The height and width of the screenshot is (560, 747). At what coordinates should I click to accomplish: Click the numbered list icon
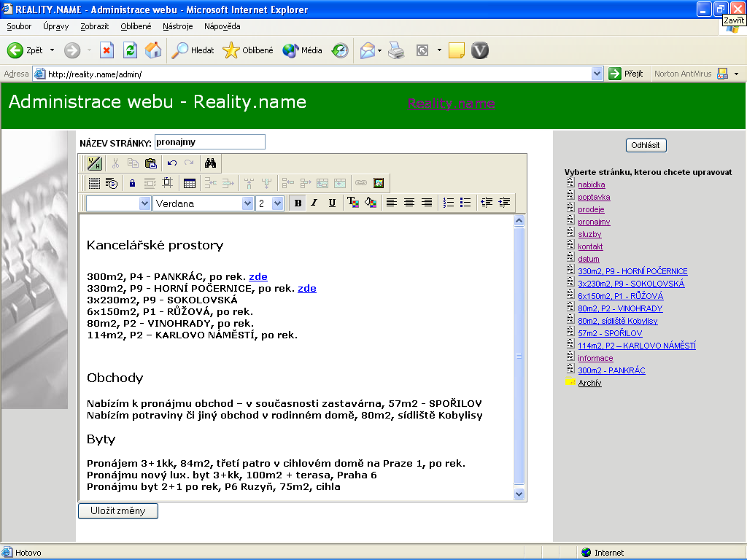coord(449,203)
